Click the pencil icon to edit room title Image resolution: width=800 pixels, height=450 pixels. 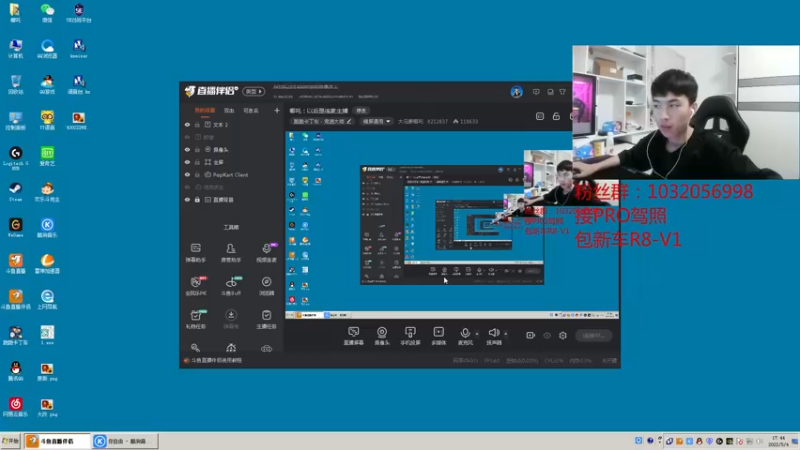tap(349, 121)
